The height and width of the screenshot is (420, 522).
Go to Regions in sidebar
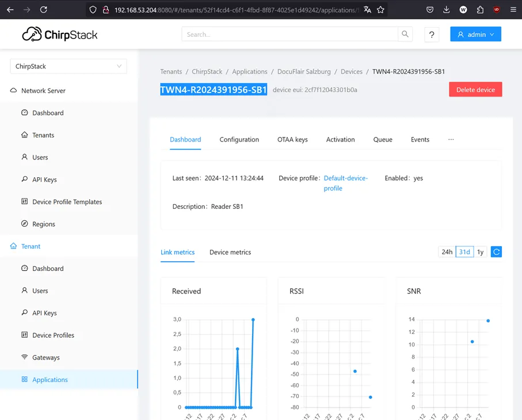(x=44, y=224)
